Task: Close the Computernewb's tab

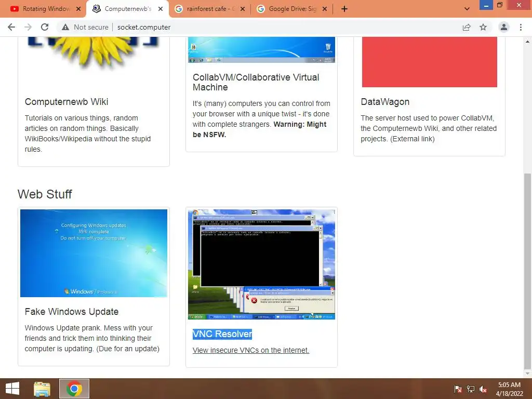Action: pyautogui.click(x=161, y=9)
